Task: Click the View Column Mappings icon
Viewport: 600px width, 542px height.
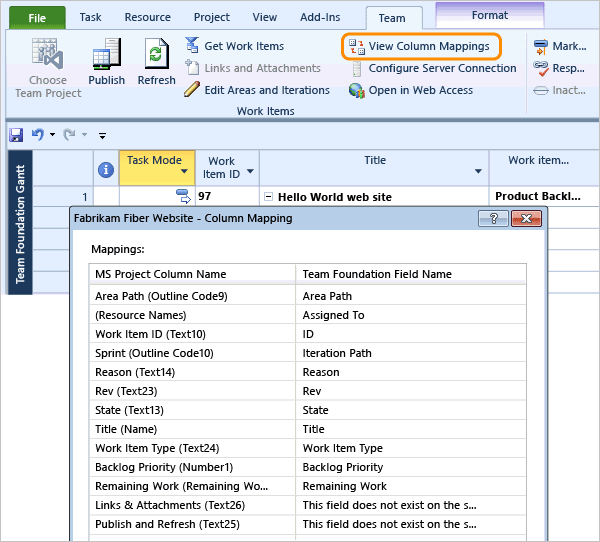Action: pos(356,46)
